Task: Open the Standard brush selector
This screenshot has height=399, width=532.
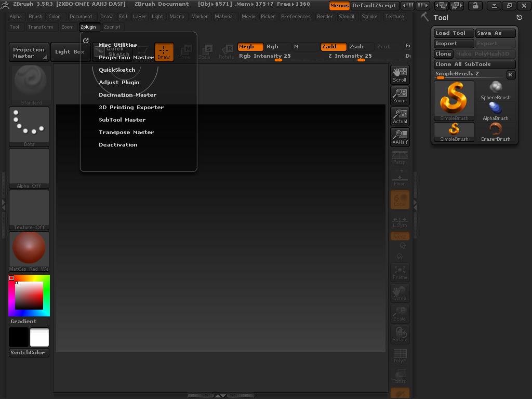Action: coord(31,85)
